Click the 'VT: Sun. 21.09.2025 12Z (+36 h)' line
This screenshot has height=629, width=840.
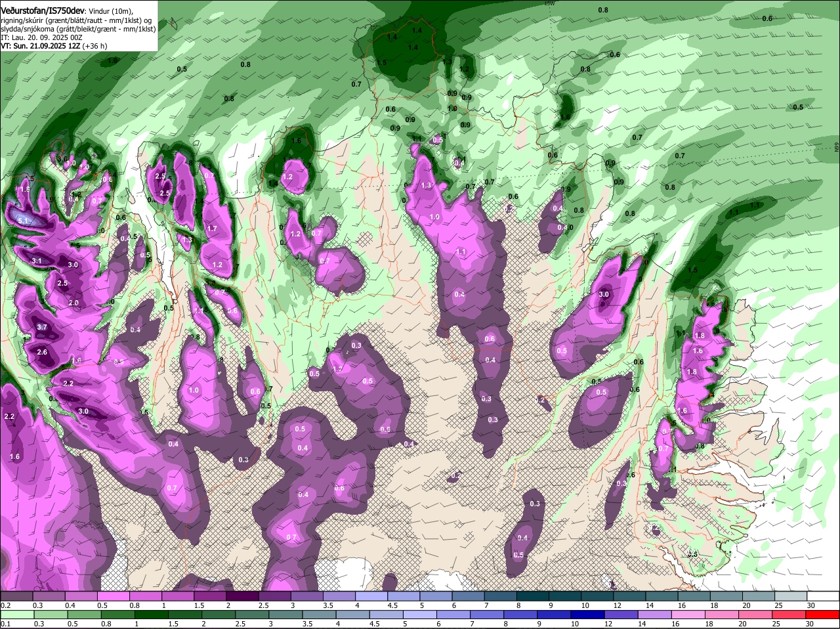pos(54,46)
